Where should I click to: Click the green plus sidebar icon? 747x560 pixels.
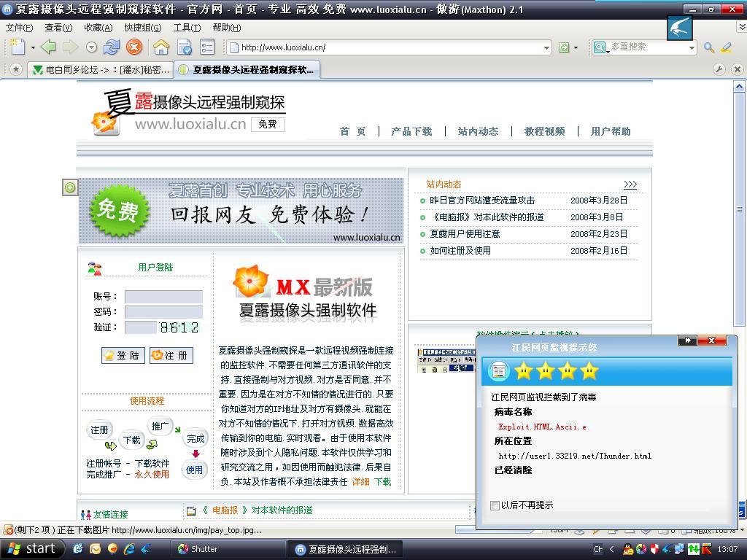coord(70,187)
